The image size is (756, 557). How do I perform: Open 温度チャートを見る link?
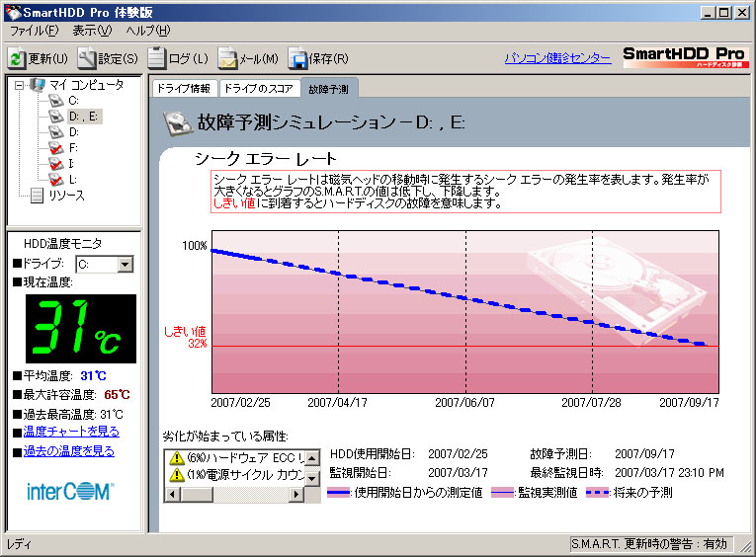71,432
